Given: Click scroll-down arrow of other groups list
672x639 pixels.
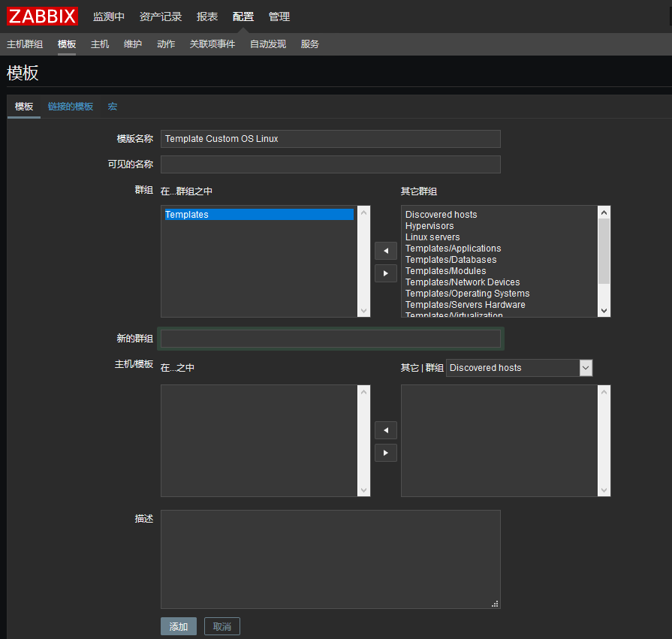Looking at the screenshot, I should point(604,311).
